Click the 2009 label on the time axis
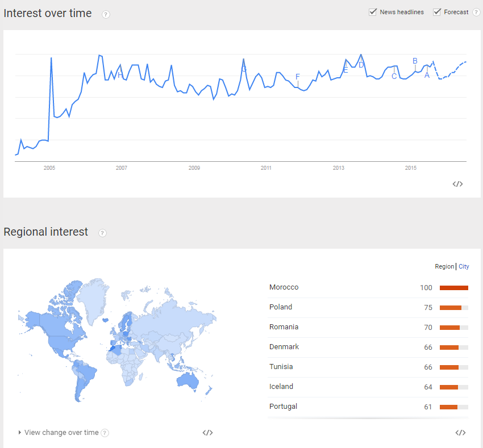 pyautogui.click(x=194, y=168)
